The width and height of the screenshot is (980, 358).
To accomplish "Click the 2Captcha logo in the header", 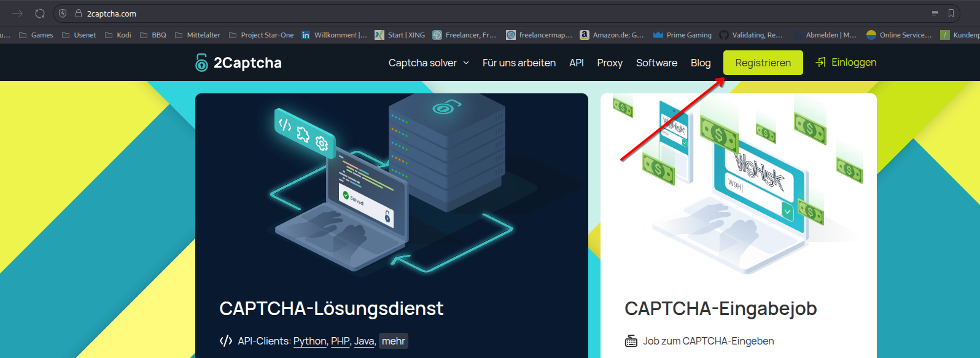I will 238,63.
